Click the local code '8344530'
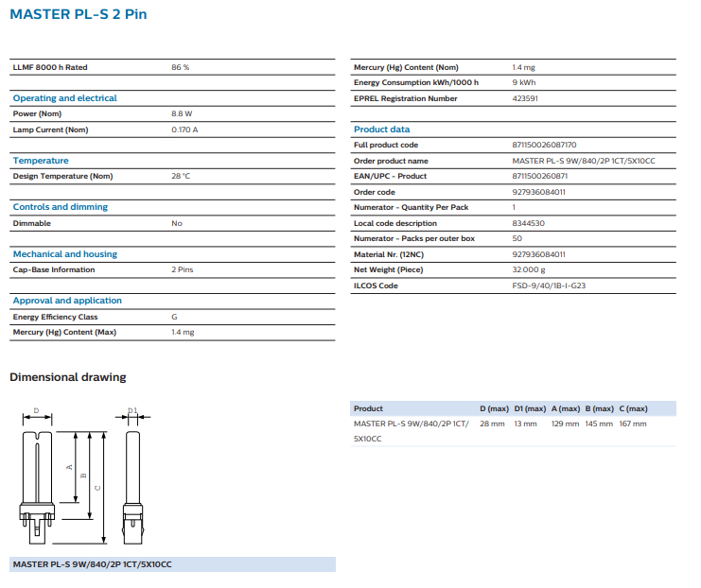The image size is (701, 588). click(x=529, y=223)
